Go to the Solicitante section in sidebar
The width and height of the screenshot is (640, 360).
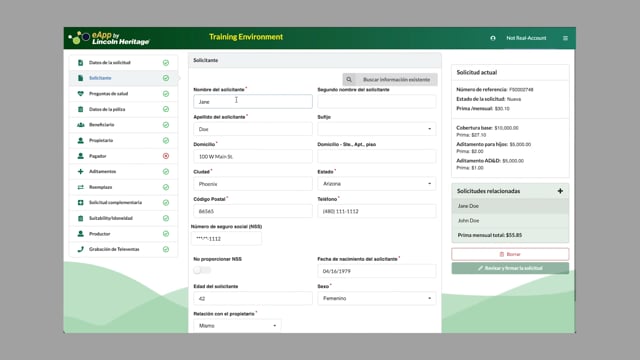[x=123, y=78]
